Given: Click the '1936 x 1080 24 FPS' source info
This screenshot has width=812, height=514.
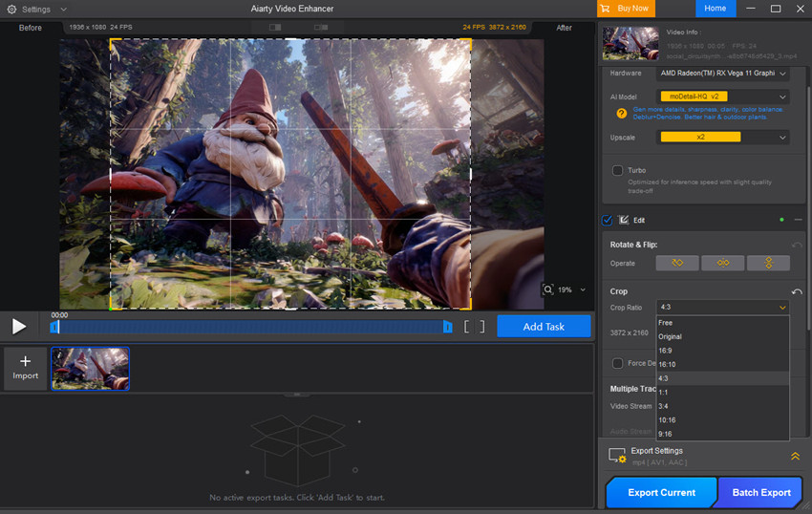Looking at the screenshot, I should 100,27.
